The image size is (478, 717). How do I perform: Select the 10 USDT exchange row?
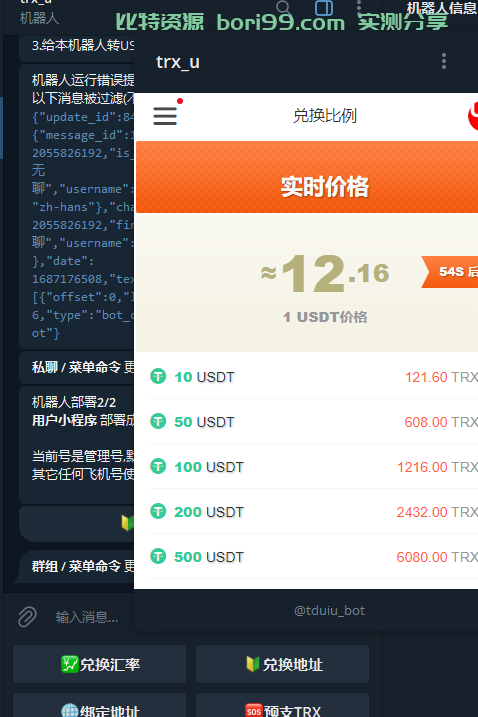(x=314, y=377)
